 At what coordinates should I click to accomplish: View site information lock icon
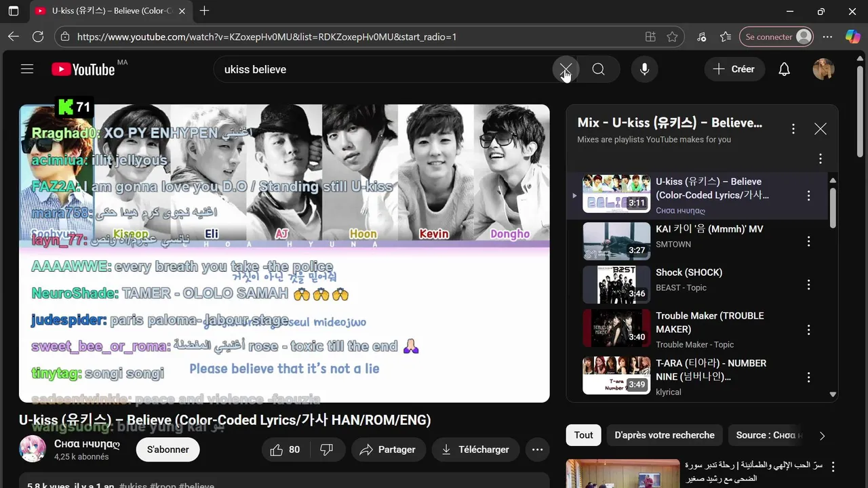tap(64, 37)
